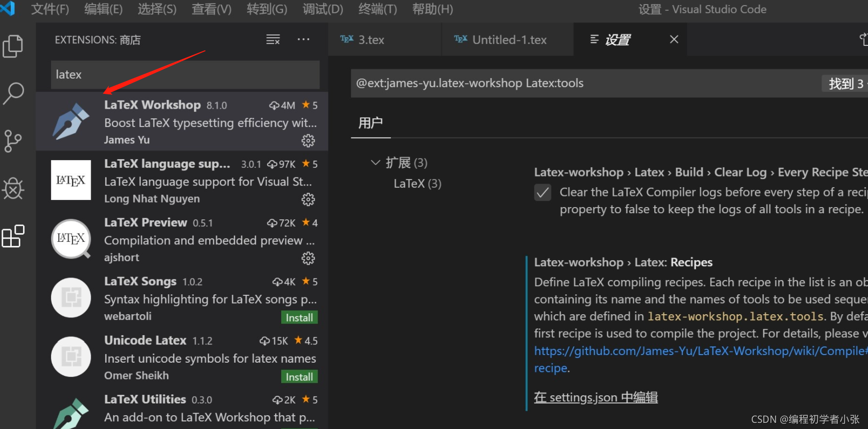This screenshot has height=429, width=868.
Task: Toggle Clear Log Every Recipe Step checkbox
Action: click(x=542, y=192)
